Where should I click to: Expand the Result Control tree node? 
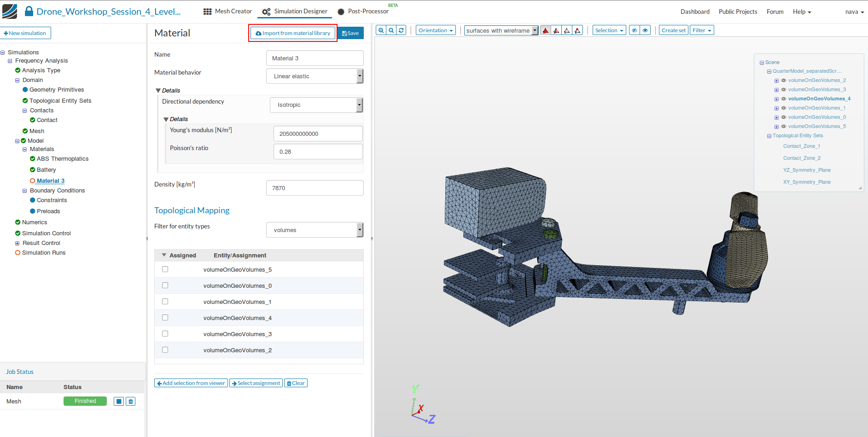tap(17, 243)
